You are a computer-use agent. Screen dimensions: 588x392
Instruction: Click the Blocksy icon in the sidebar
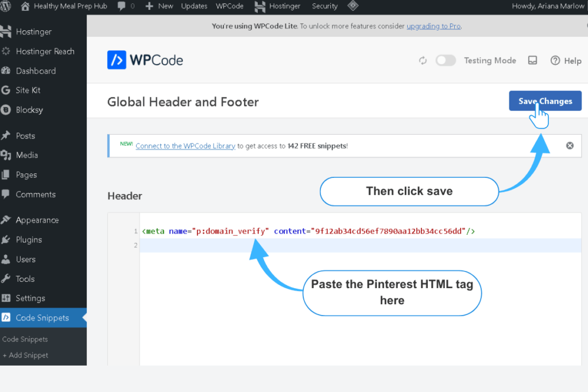(6, 110)
